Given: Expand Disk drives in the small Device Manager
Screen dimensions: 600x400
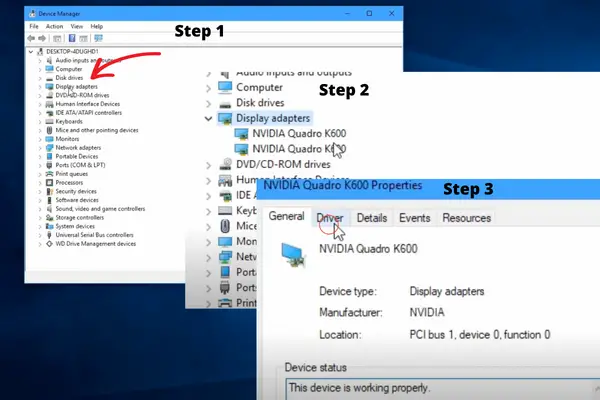Looking at the screenshot, I should tap(40, 78).
